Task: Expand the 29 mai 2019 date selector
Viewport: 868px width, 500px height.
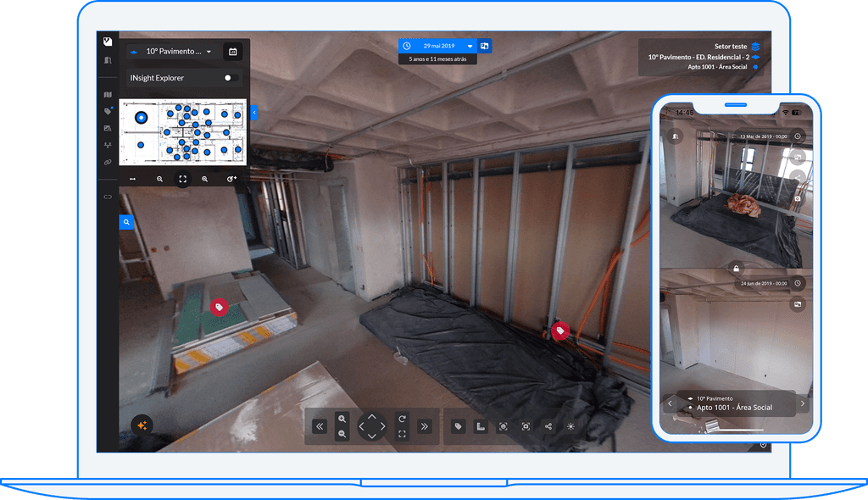Action: 470,46
